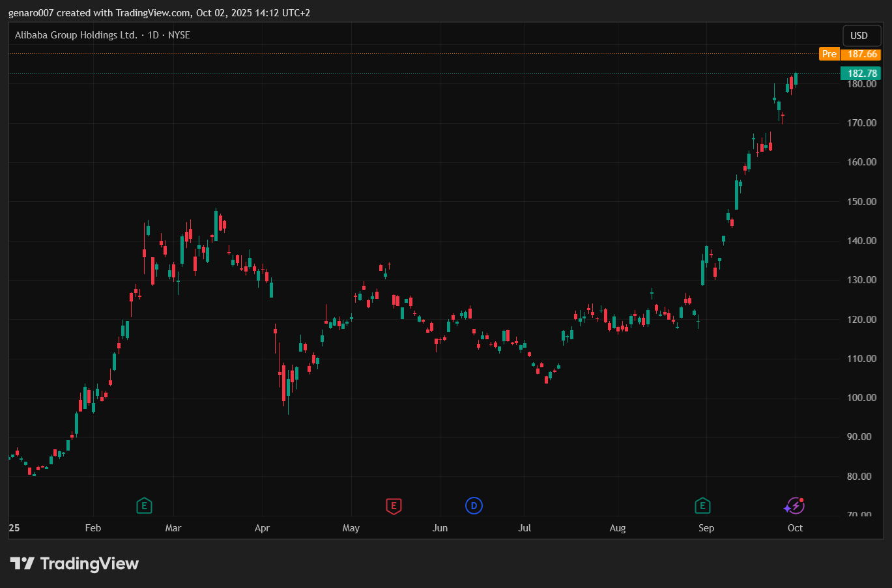
Task: Click the green 182.78 last price label
Action: 861,74
